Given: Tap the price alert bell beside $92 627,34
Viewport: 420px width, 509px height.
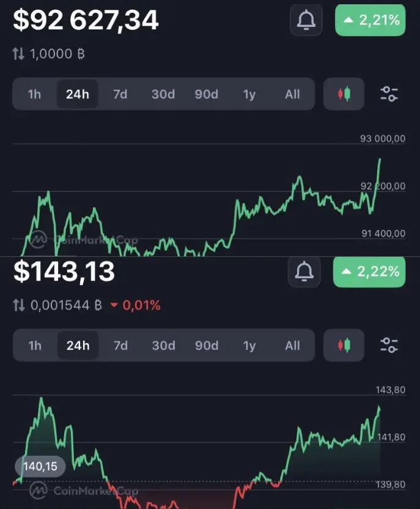Looking at the screenshot, I should point(306,20).
